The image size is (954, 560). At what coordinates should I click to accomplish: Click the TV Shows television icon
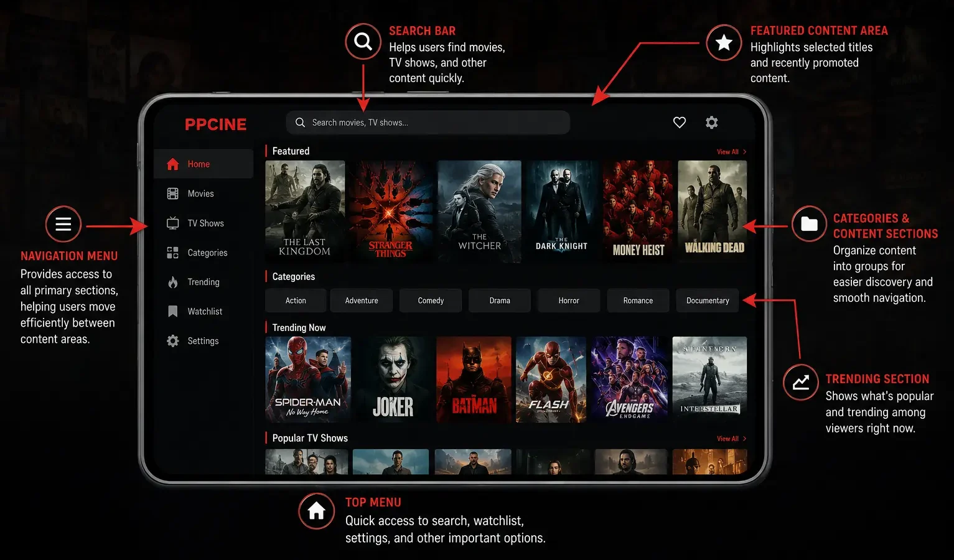click(173, 223)
